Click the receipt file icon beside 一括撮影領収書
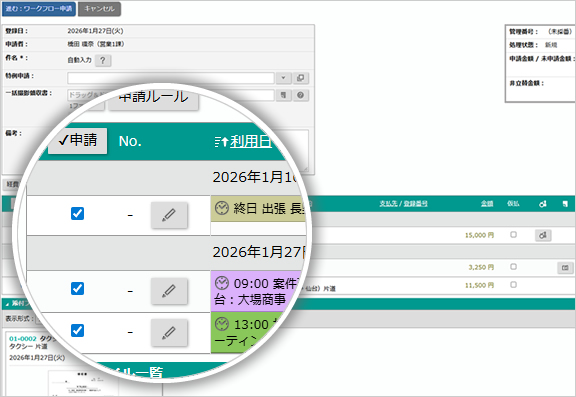This screenshot has height=397, width=576. [283, 95]
